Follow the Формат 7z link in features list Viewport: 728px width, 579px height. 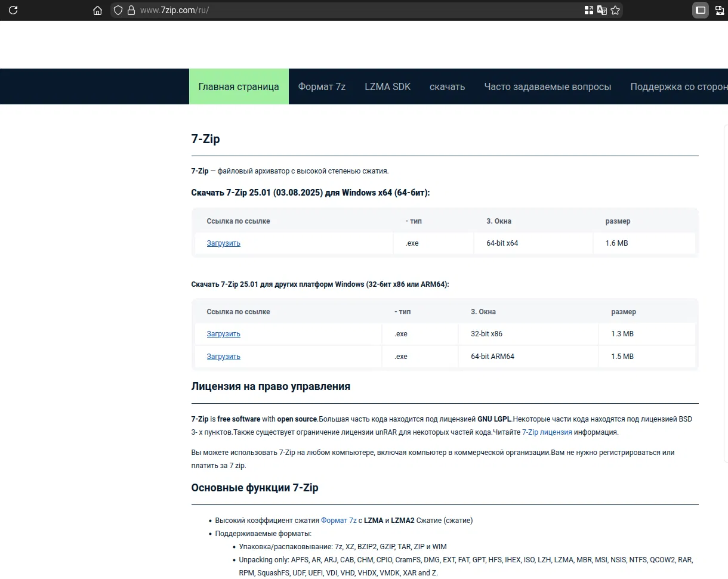(338, 521)
